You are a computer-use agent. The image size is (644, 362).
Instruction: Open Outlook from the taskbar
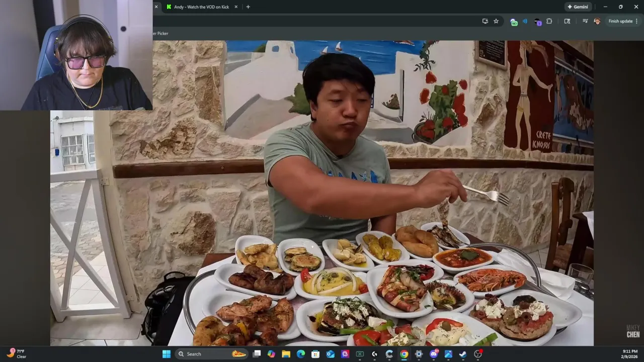[331, 354]
